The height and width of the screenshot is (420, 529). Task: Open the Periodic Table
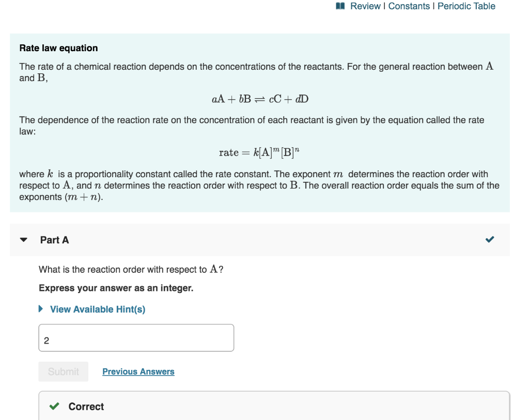coord(468,6)
